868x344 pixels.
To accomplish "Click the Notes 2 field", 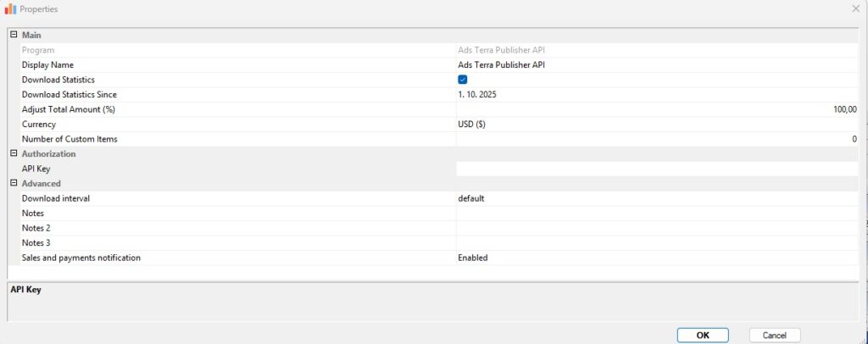I will click(657, 228).
